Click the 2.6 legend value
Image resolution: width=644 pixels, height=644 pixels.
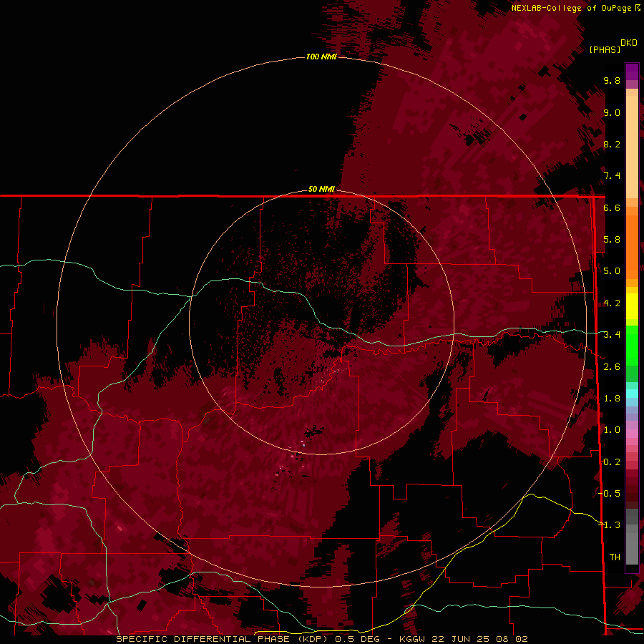pyautogui.click(x=612, y=367)
